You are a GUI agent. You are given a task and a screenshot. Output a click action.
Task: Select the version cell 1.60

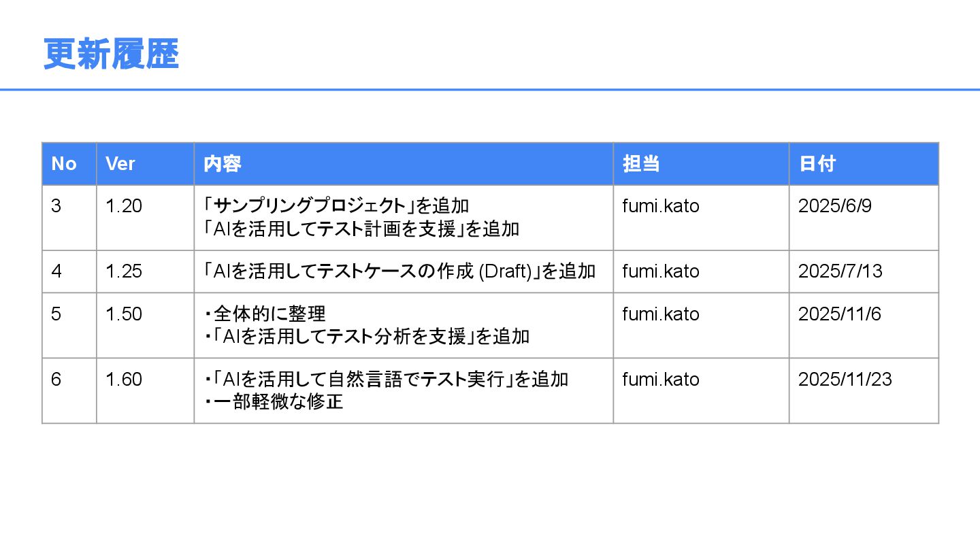pos(124,380)
